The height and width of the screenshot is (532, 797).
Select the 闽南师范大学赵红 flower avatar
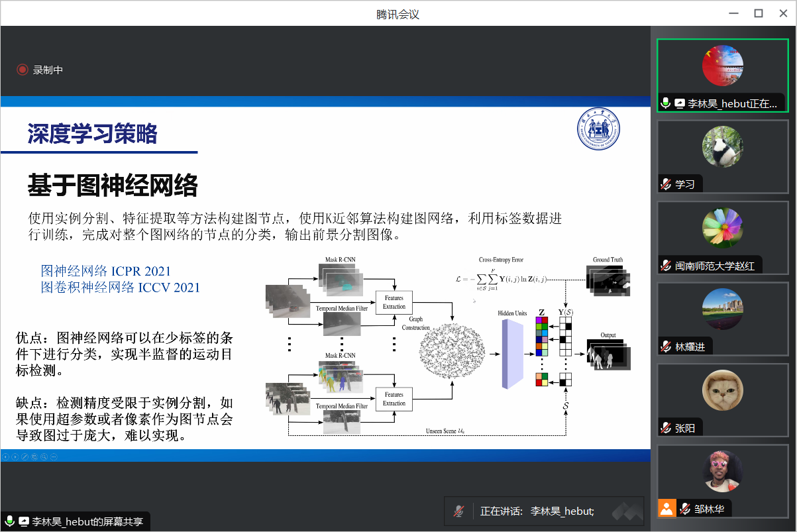tap(722, 227)
